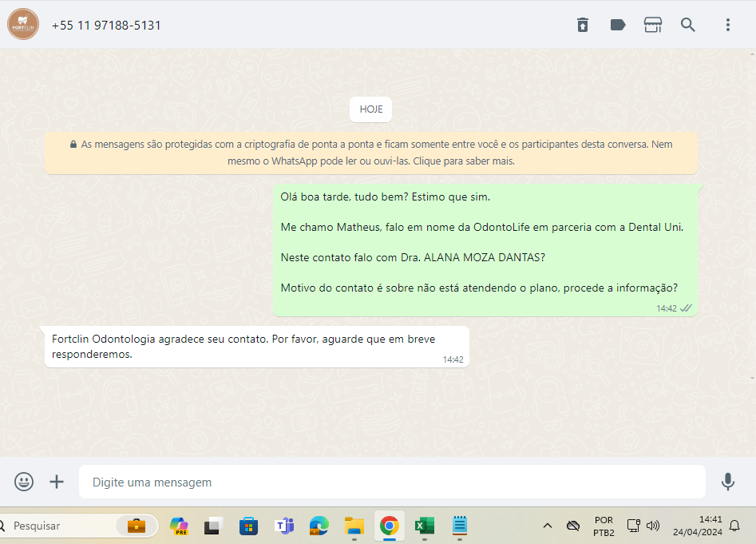The width and height of the screenshot is (756, 544).
Task: Change the POR PTB2 keyboard language
Action: pos(604,526)
